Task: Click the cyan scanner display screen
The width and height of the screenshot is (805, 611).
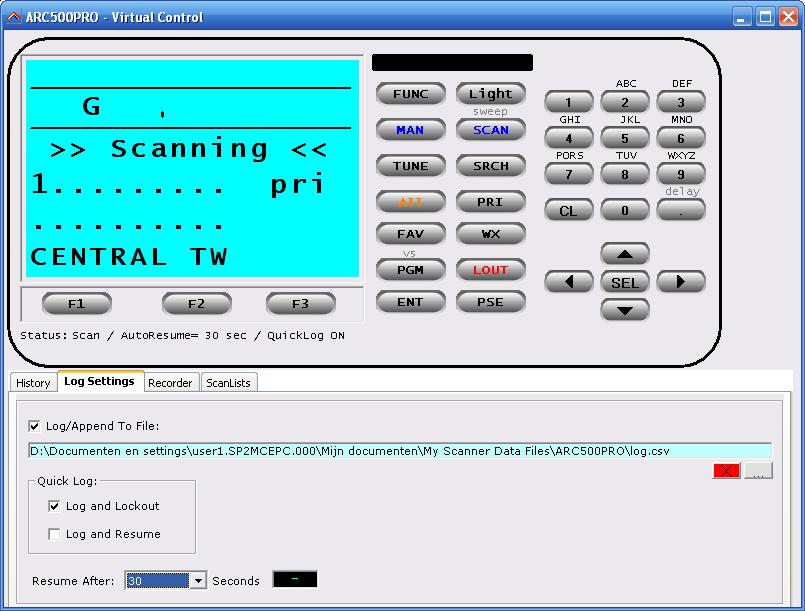Action: tap(192, 168)
